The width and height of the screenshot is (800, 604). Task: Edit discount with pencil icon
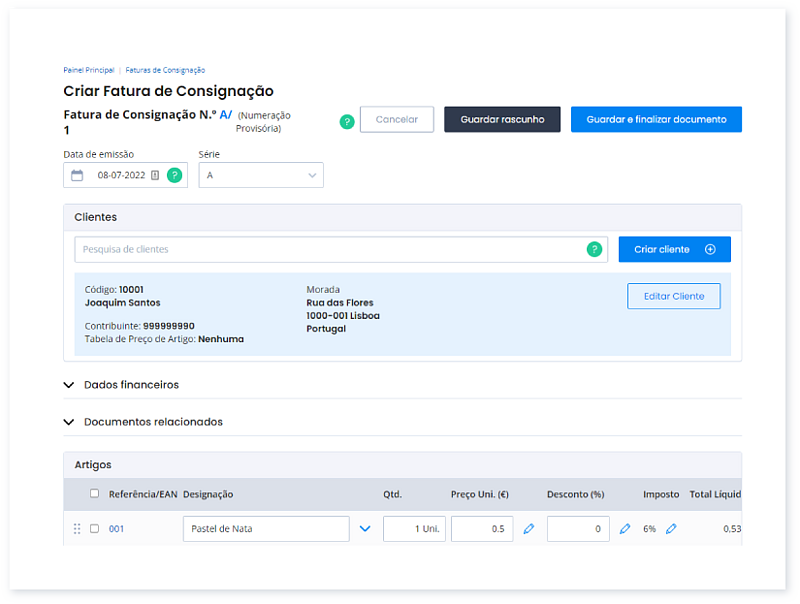(x=625, y=529)
